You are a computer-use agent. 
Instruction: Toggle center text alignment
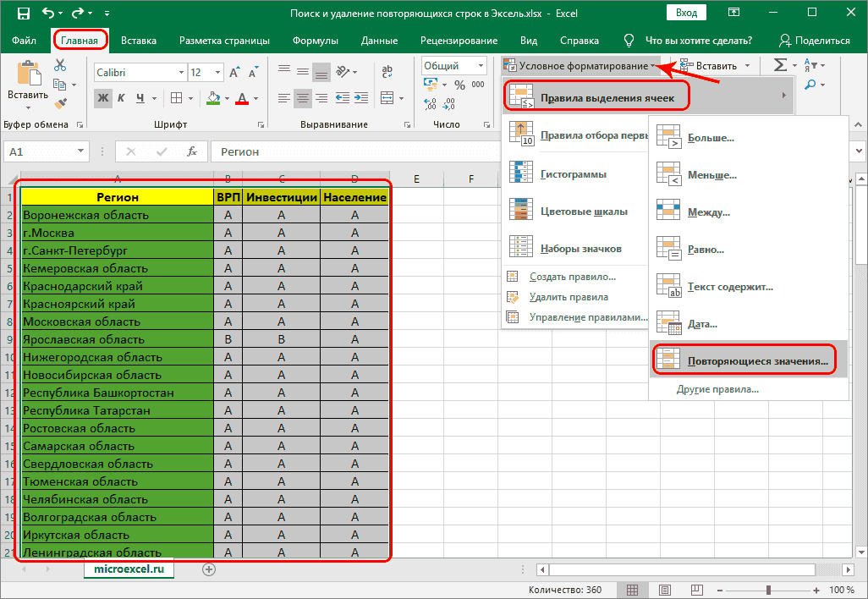coord(302,97)
